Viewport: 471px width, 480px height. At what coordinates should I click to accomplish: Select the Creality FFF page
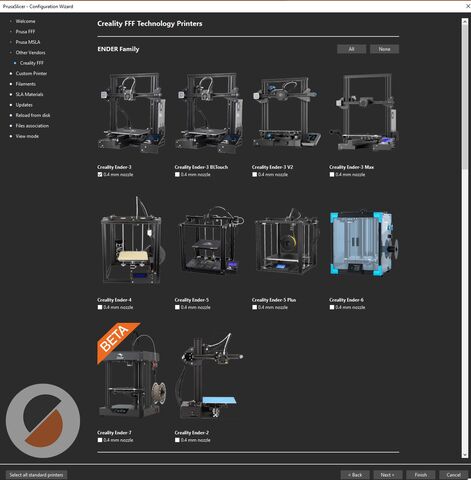(x=32, y=63)
